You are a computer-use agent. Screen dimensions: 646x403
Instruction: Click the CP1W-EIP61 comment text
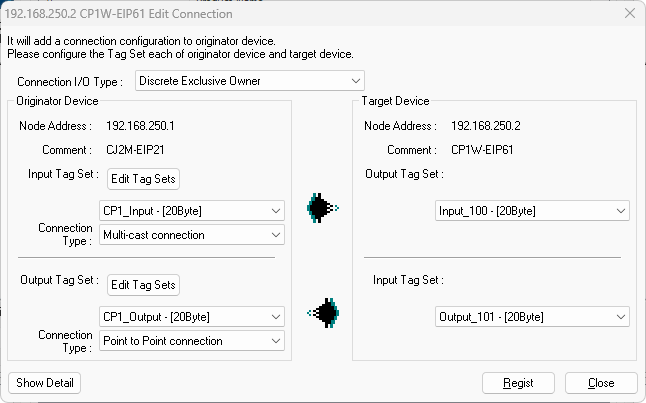coord(482,150)
